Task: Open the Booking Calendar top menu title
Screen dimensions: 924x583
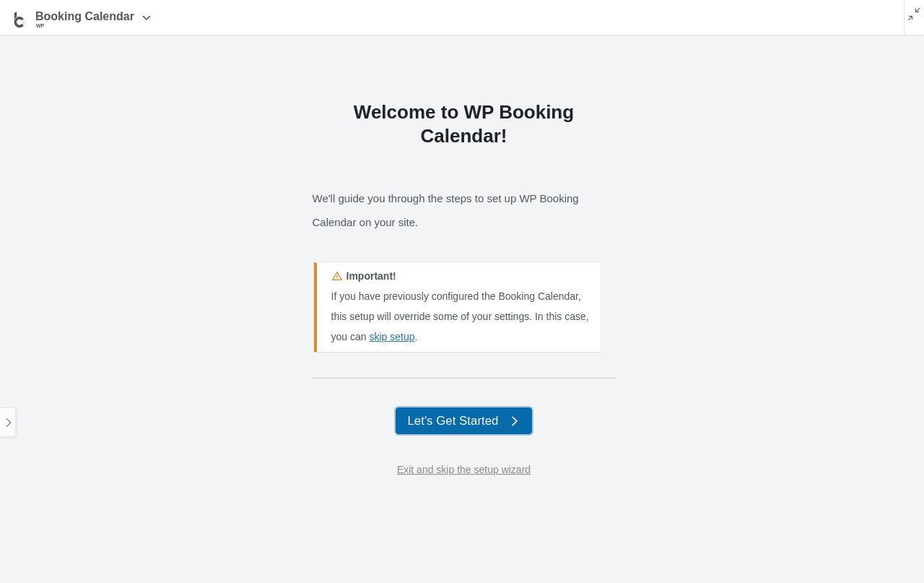Action: pos(84,17)
